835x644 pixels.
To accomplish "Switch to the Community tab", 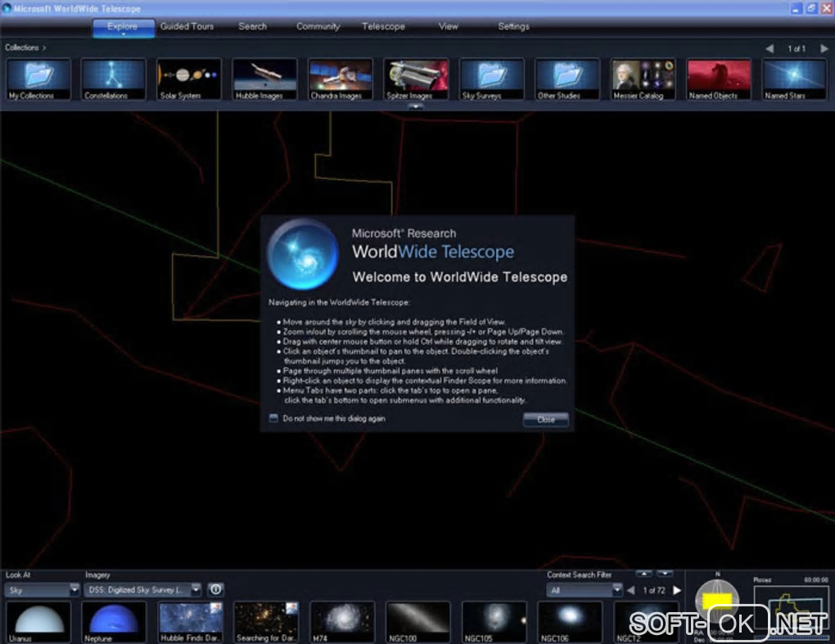I will click(318, 26).
